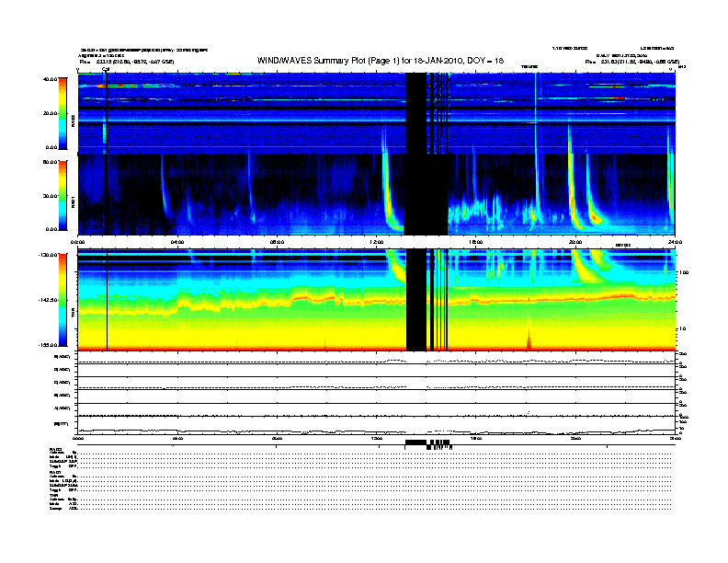
Task: Click the WIND/WAVES Summary Plot title
Action: 381,61
